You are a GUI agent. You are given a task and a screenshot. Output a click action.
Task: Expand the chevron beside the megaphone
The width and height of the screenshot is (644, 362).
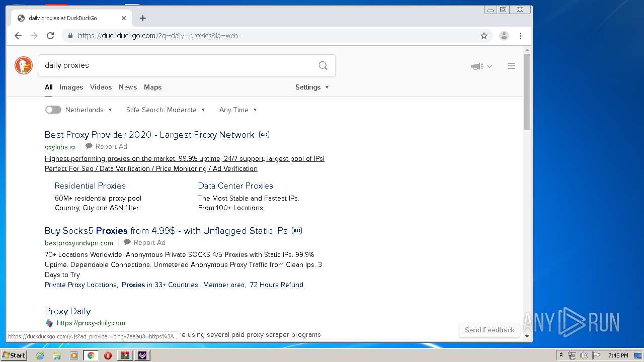click(490, 66)
